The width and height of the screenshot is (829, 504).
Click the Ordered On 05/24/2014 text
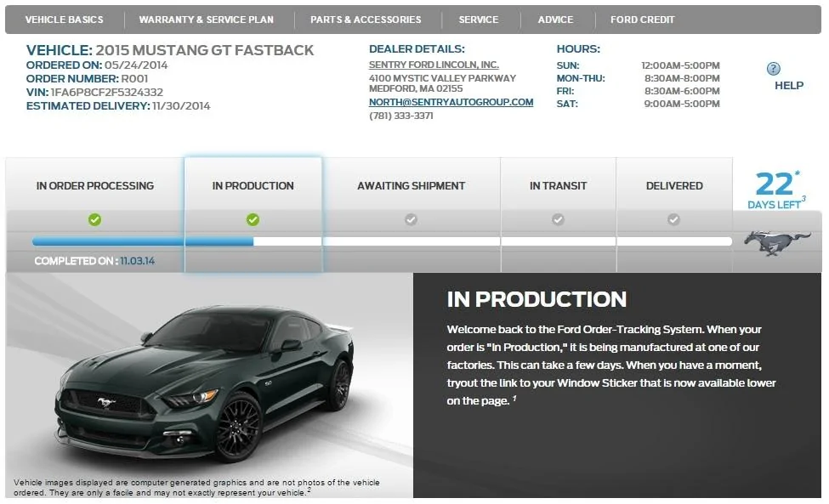97,65
